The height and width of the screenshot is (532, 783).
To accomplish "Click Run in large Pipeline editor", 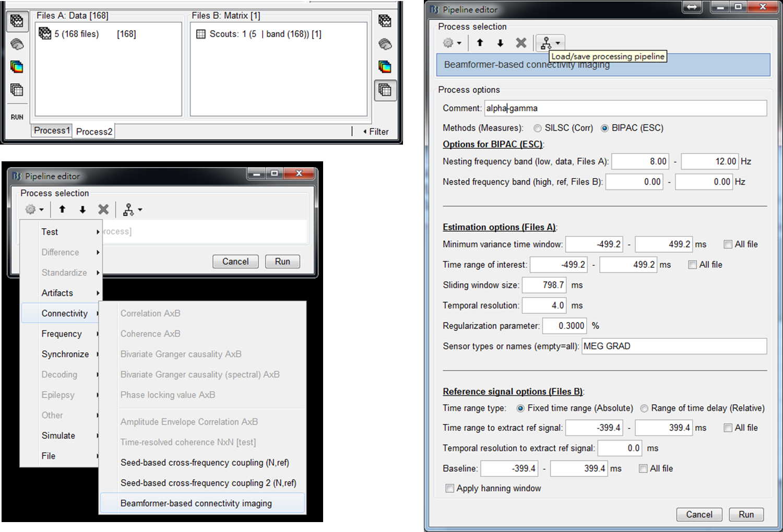I will pos(746,515).
